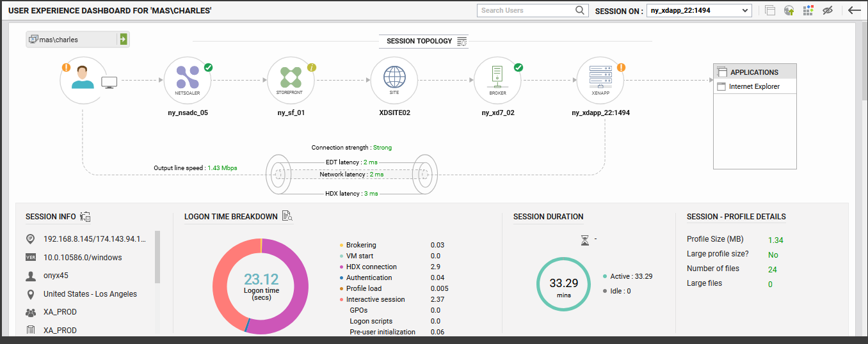Click into the Search Users field
This screenshot has width=868, height=344.
525,10
